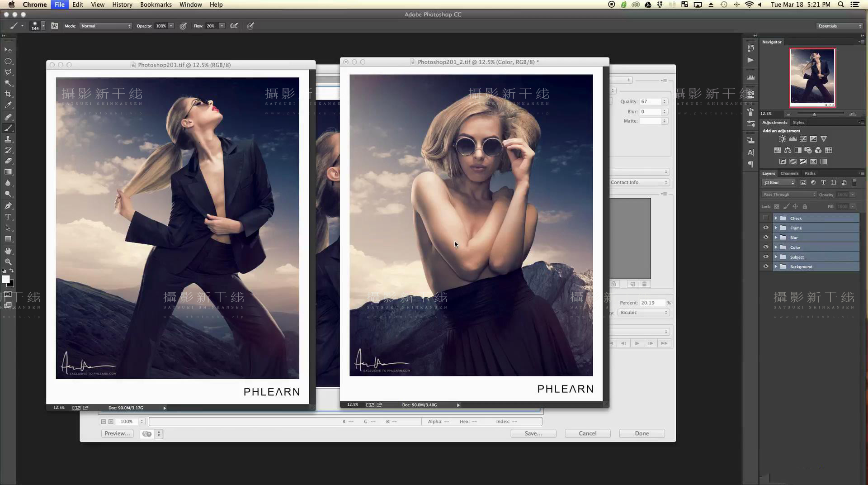Hide the Subject layer group
The height and width of the screenshot is (485, 868).
(766, 257)
